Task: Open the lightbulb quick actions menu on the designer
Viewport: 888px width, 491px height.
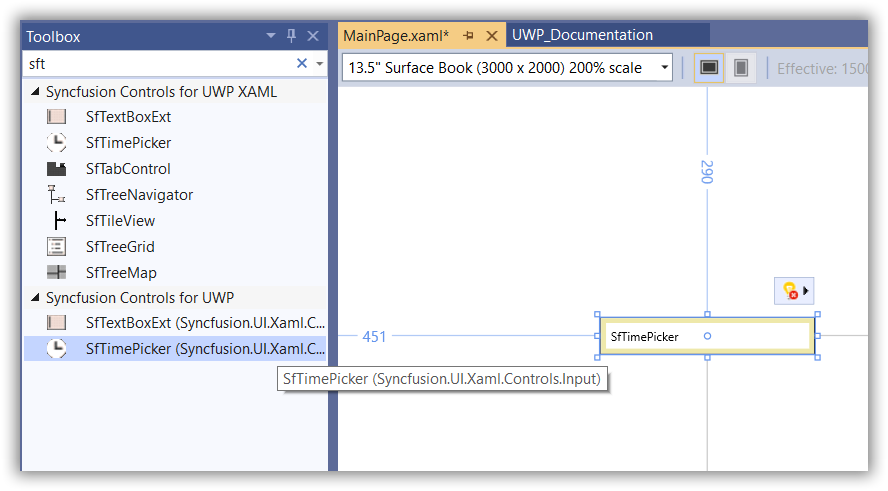Action: click(794, 291)
